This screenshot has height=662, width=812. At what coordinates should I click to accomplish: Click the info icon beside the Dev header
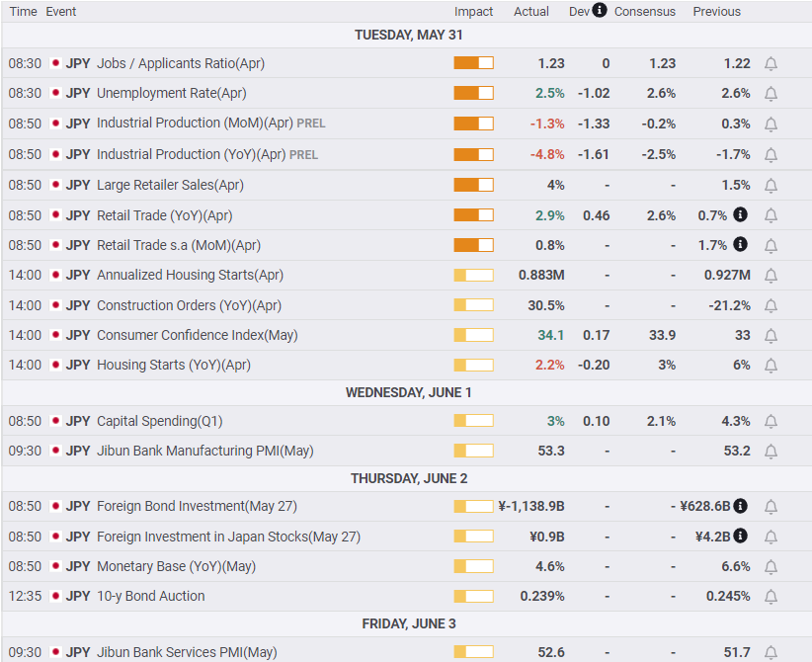[x=600, y=11]
